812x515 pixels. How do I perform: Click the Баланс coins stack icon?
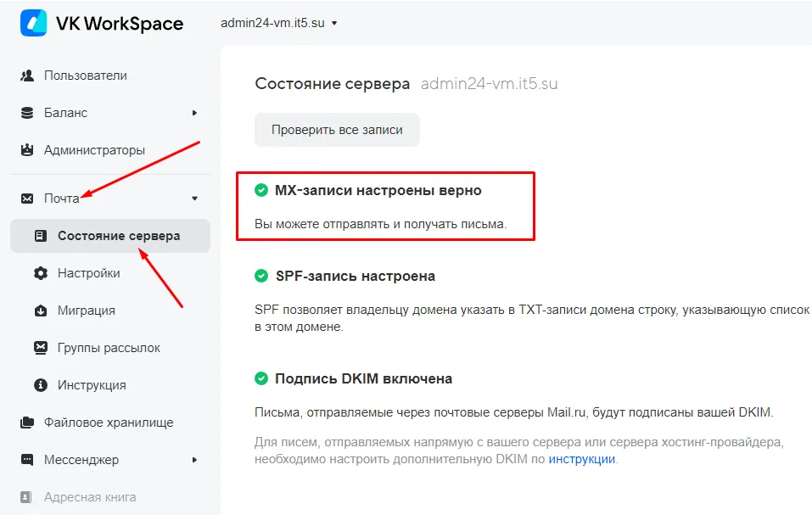27,113
